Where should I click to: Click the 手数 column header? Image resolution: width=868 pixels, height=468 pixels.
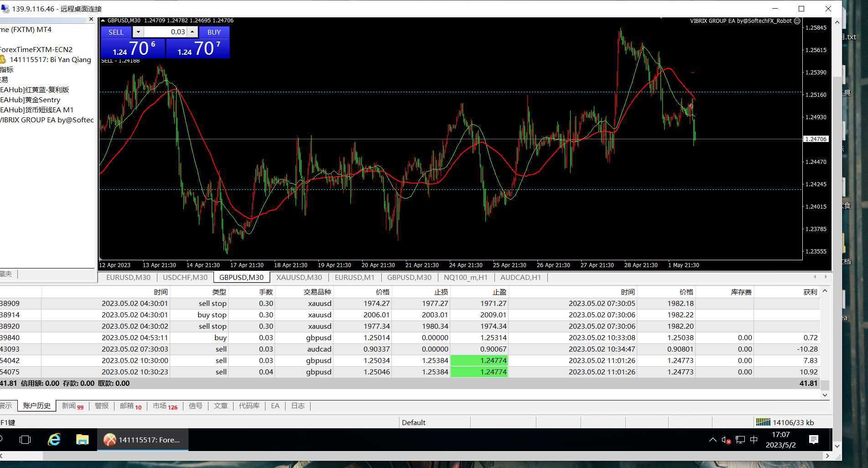[251, 292]
